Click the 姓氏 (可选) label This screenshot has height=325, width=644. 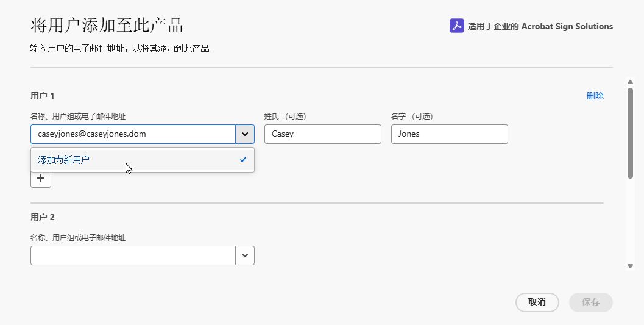pos(285,116)
